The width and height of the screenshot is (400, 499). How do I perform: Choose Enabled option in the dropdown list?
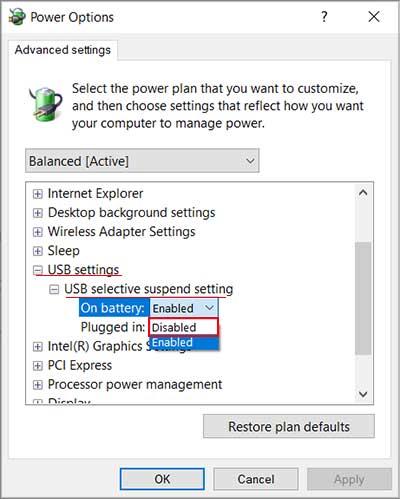184,343
